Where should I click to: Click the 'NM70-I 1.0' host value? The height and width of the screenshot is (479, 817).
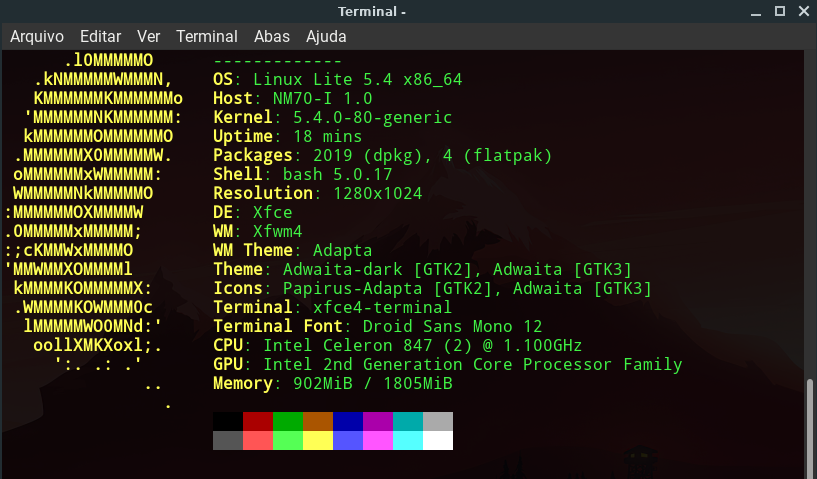click(x=323, y=99)
